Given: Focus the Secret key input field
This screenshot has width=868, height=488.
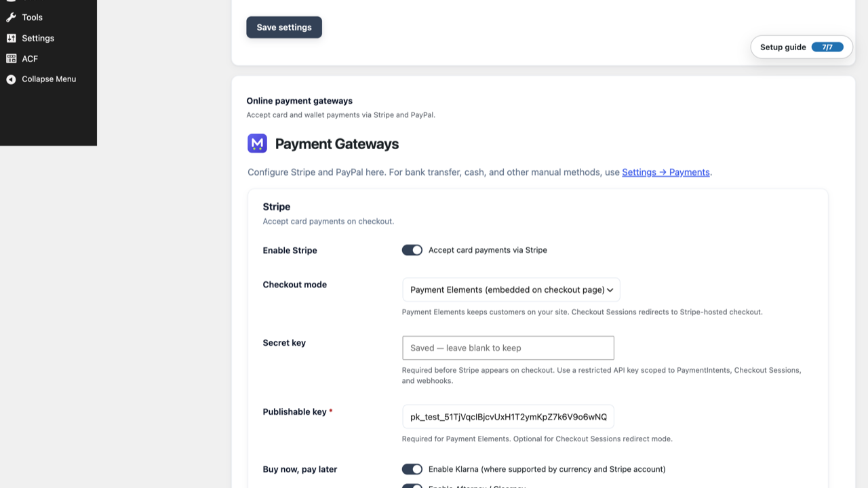Looking at the screenshot, I should coord(508,348).
